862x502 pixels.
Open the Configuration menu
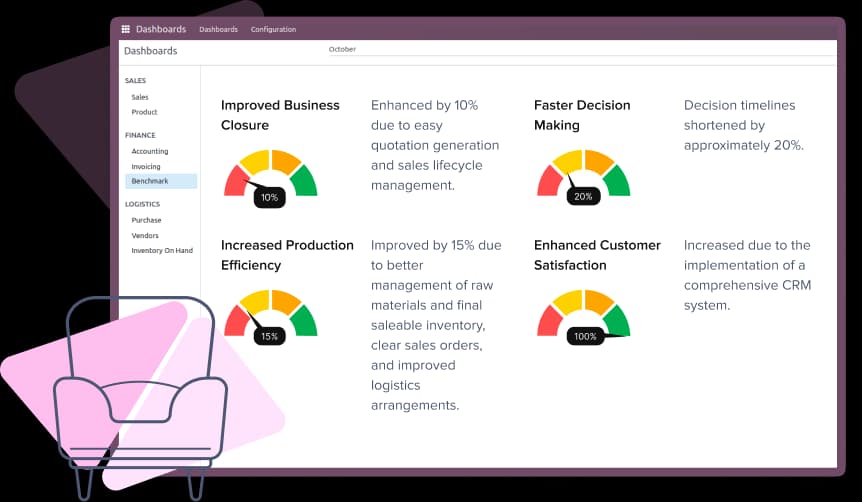pyautogui.click(x=273, y=29)
